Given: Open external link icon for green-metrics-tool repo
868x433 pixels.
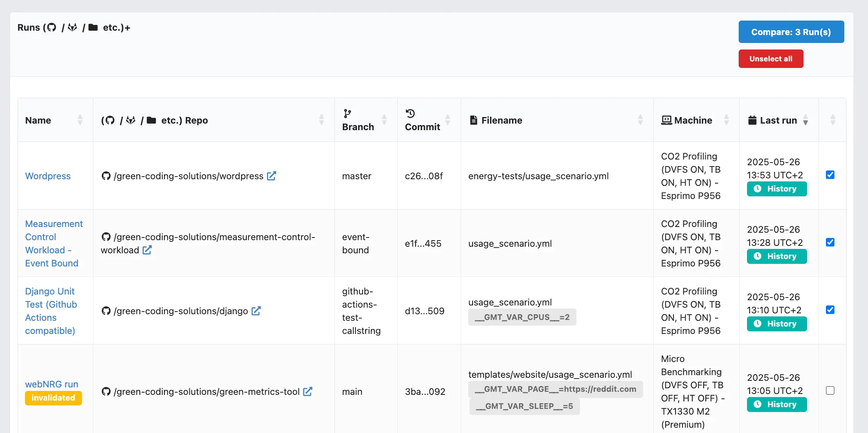Looking at the screenshot, I should pos(308,391).
